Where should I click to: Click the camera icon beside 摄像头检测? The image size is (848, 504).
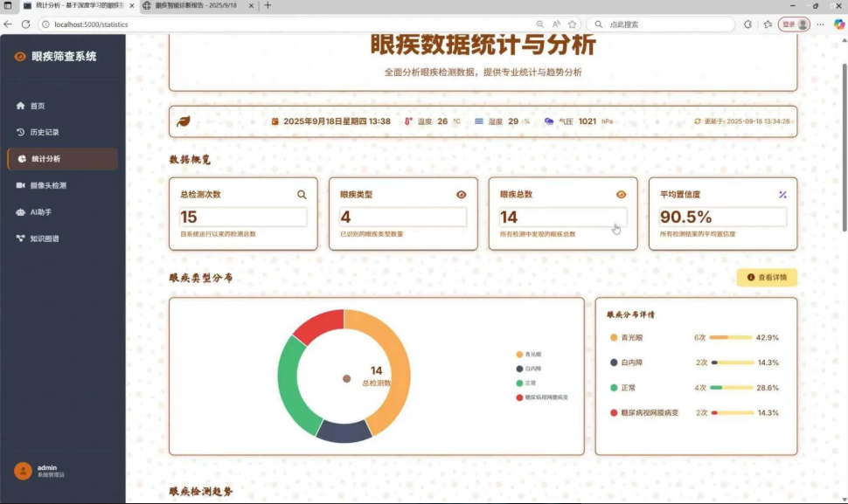21,185
